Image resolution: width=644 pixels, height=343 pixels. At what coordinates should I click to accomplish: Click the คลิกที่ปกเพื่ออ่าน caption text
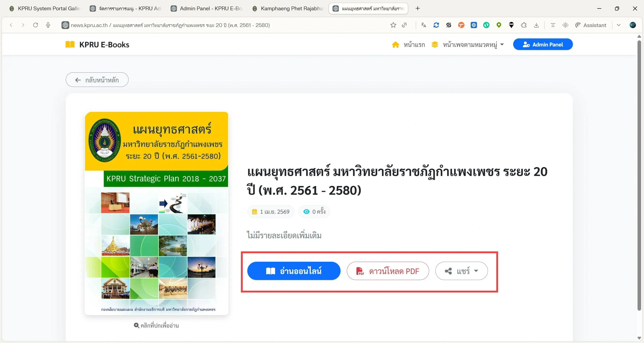[159, 325]
